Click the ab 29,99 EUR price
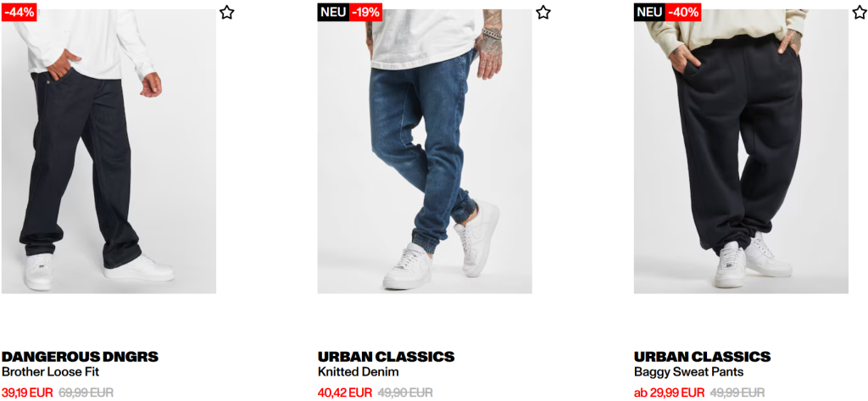 click(x=670, y=393)
